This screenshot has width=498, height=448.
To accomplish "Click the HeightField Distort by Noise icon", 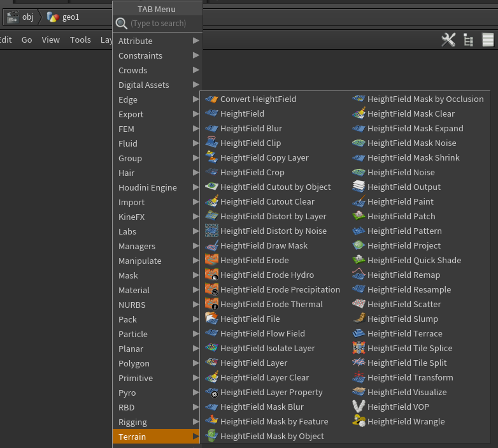I will [x=211, y=231].
